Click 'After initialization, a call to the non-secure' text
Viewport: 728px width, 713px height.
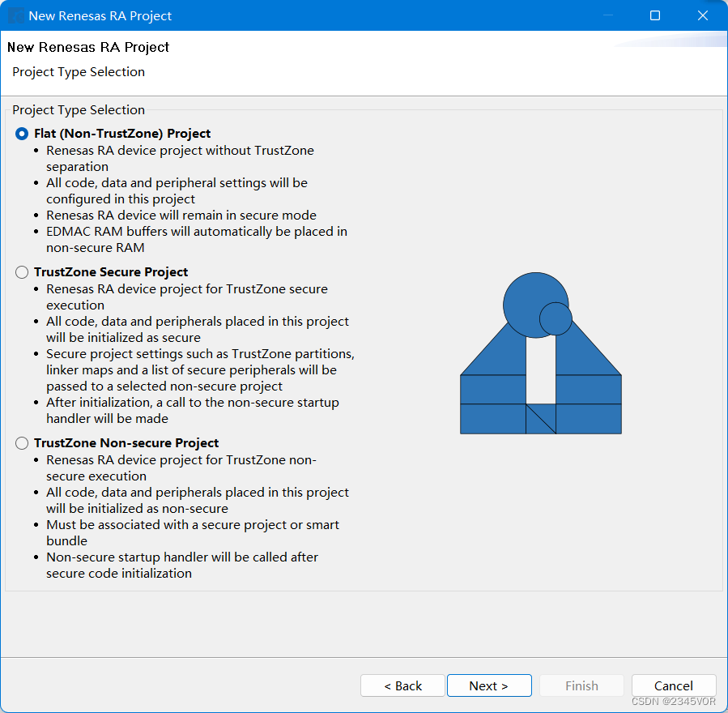(x=192, y=403)
